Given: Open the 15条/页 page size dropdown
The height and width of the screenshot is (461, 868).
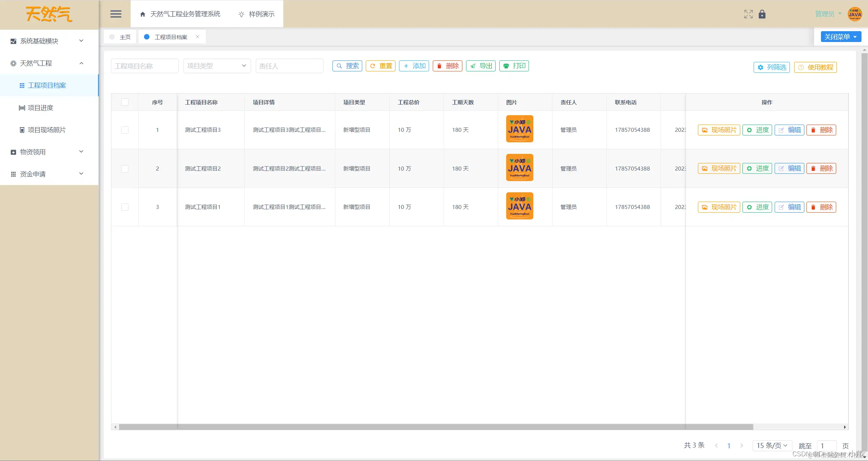Looking at the screenshot, I should pyautogui.click(x=772, y=445).
